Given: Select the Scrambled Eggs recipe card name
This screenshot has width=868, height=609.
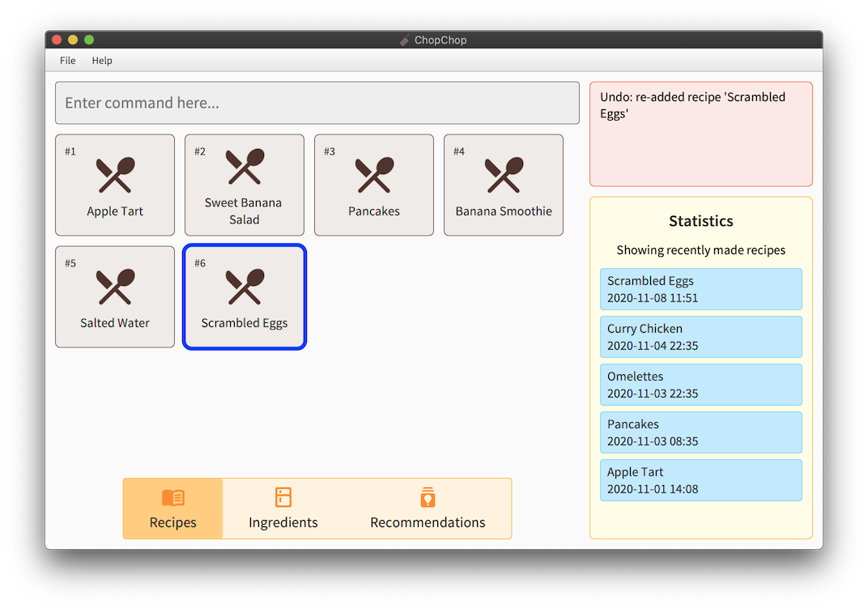Looking at the screenshot, I should (245, 323).
